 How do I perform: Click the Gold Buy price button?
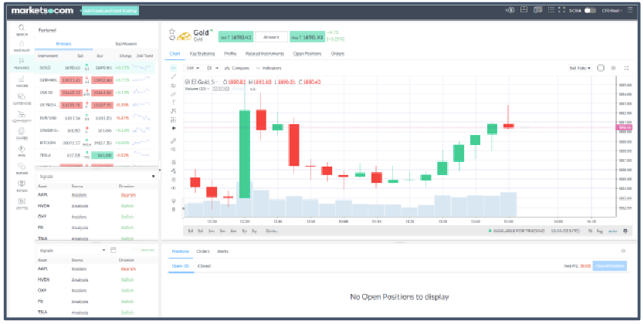307,36
